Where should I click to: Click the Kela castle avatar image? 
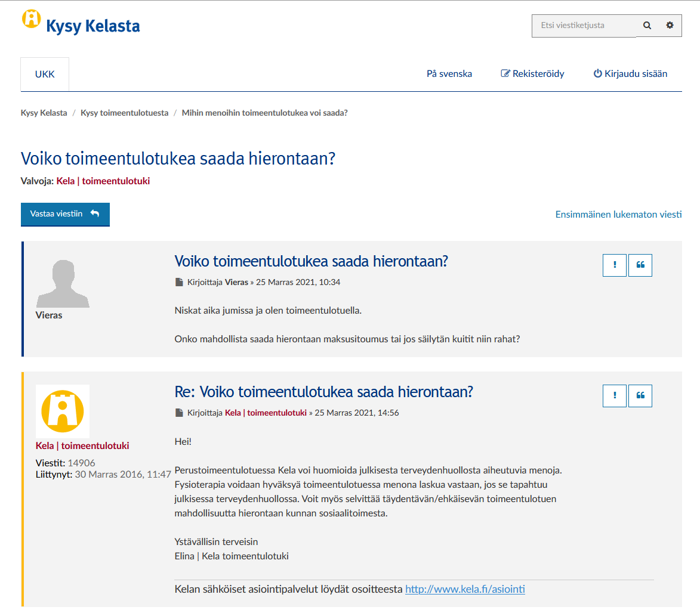63,411
